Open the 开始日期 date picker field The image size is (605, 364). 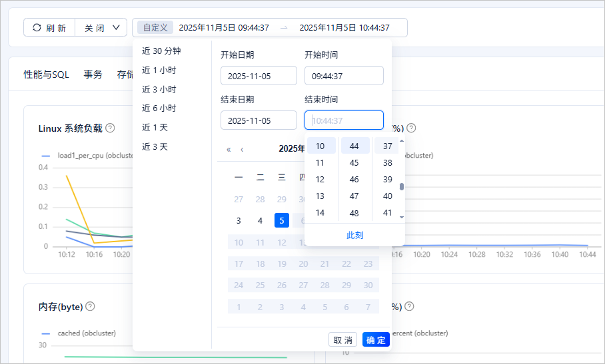pos(259,76)
